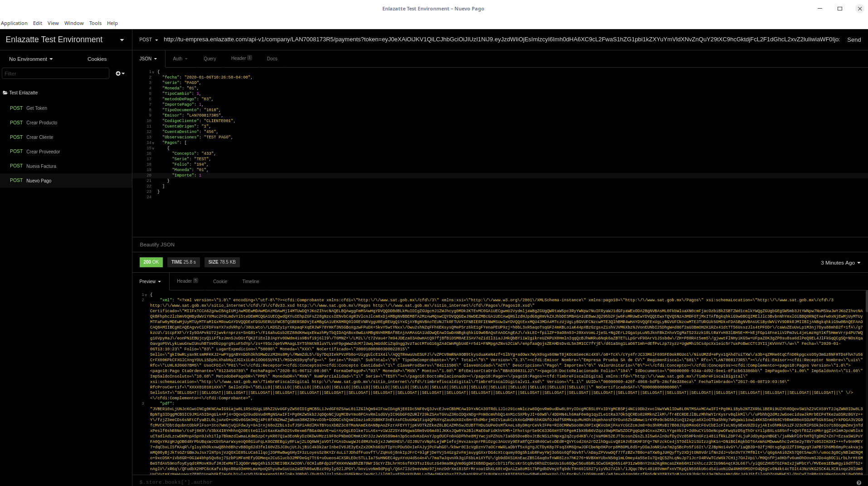Click the create new request plus icon
Image resolution: width=868 pixels, height=486 pixels.
(x=118, y=74)
